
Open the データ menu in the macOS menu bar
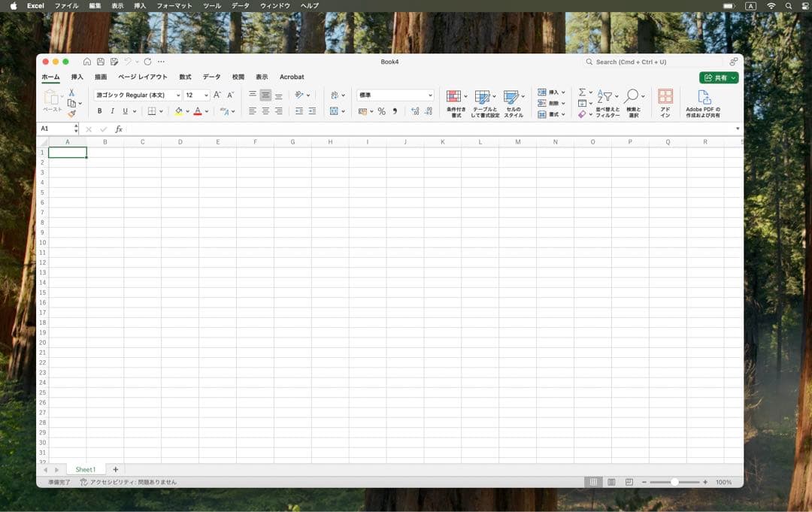[x=240, y=5]
